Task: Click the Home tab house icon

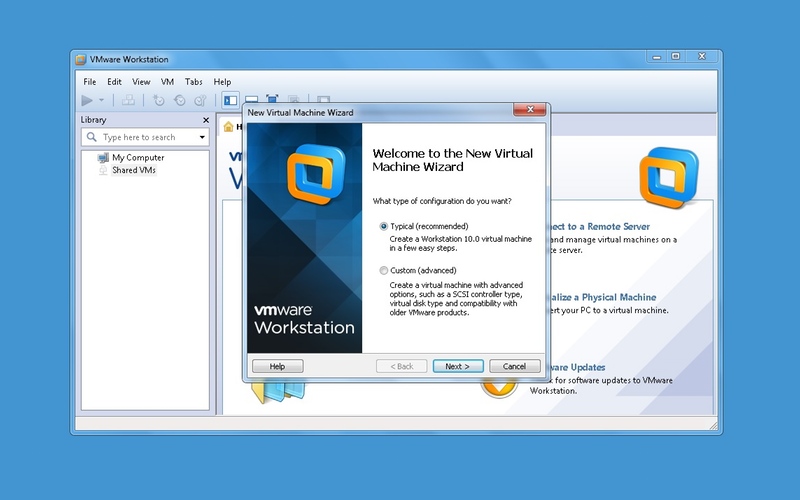Action: tap(229, 127)
